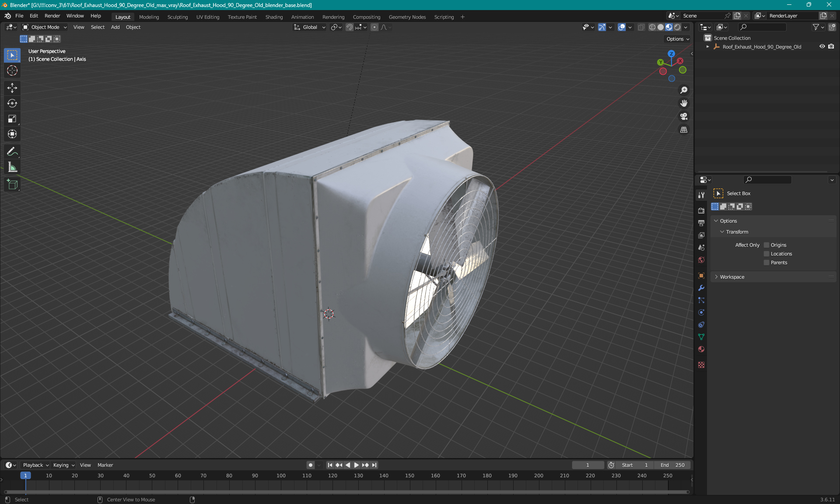Screen dimensions: 840x504
Task: Jump to timeline end button
Action: coord(374,465)
